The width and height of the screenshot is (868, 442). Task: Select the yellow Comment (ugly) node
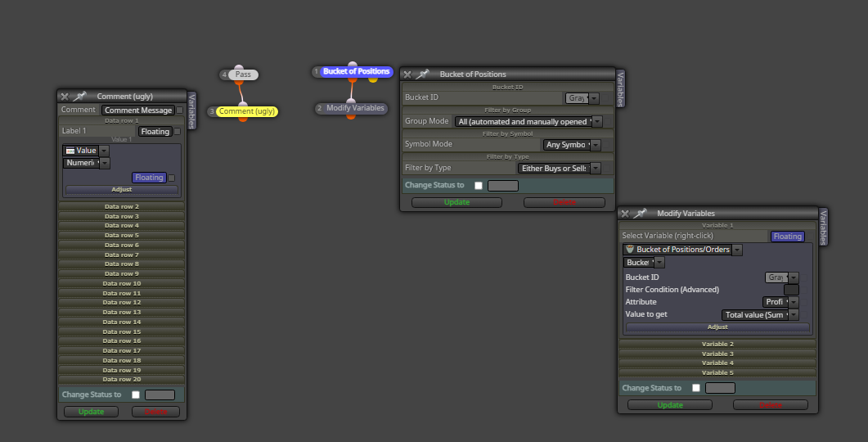[x=247, y=111]
